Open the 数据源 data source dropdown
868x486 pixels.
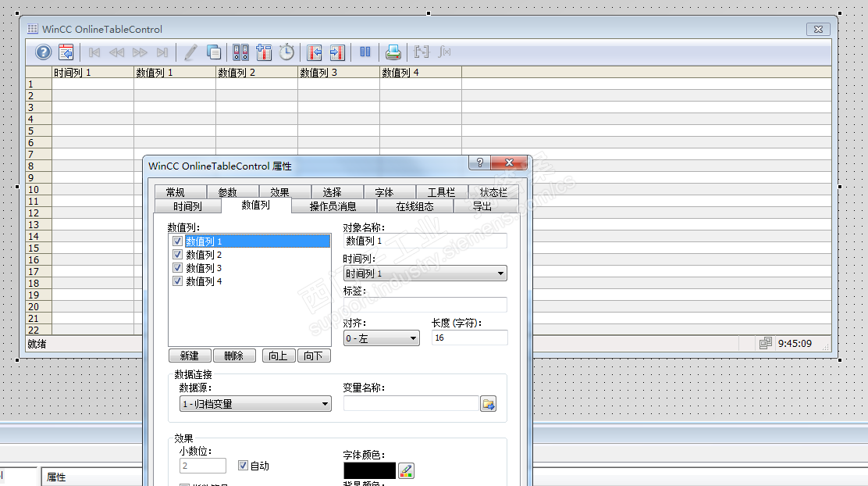(x=255, y=404)
